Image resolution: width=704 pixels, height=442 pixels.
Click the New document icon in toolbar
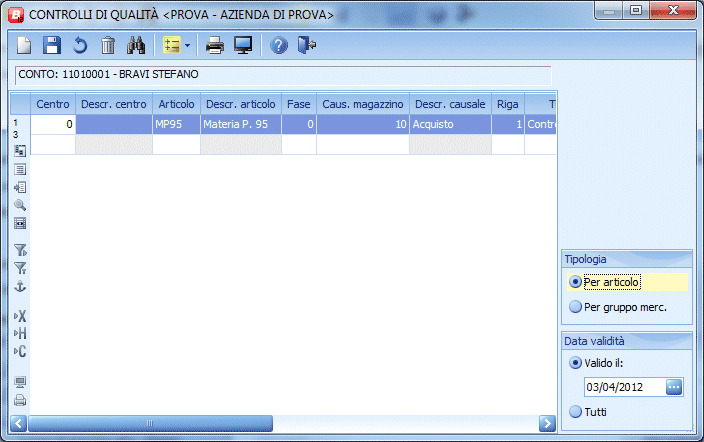[24, 45]
